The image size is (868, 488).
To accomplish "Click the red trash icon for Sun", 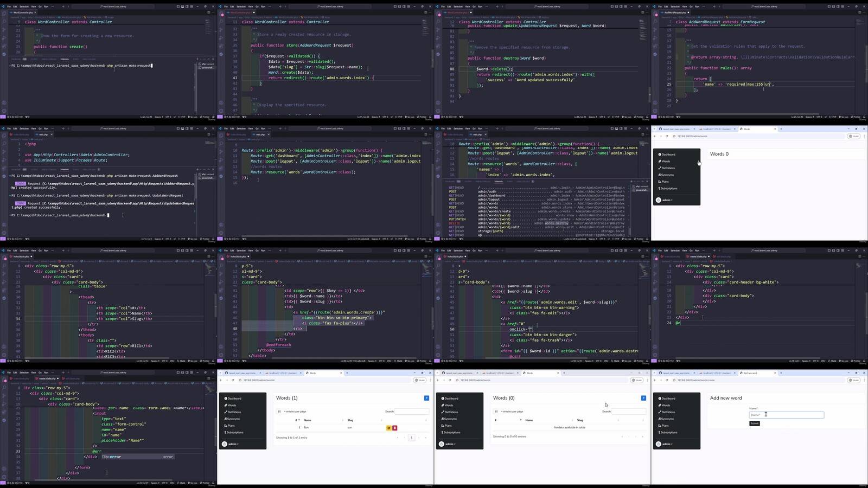I will 394,428.
